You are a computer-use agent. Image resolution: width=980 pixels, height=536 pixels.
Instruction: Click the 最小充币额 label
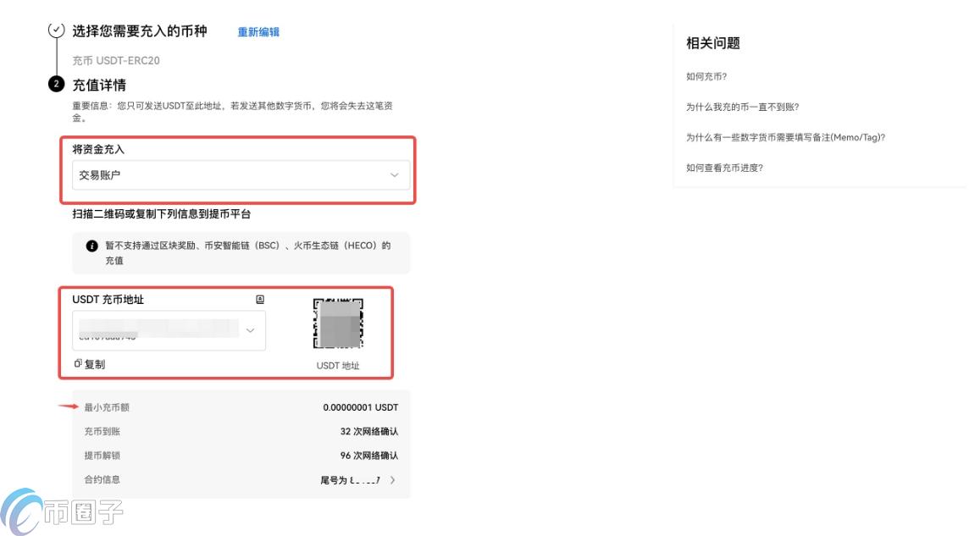(107, 407)
